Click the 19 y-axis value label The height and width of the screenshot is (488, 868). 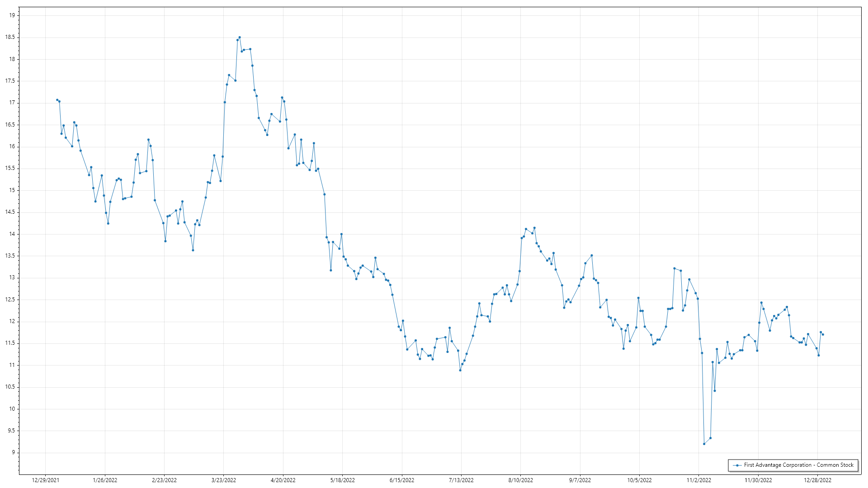pos(12,15)
